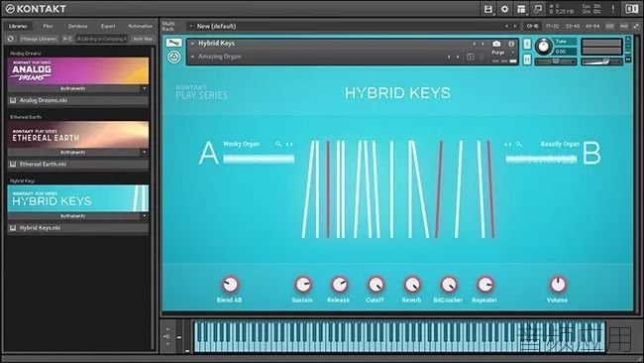Expand Ethereal Earth Instruments dropdown arrow
Image resolution: width=644 pixels, height=363 pixels.
[x=145, y=153]
